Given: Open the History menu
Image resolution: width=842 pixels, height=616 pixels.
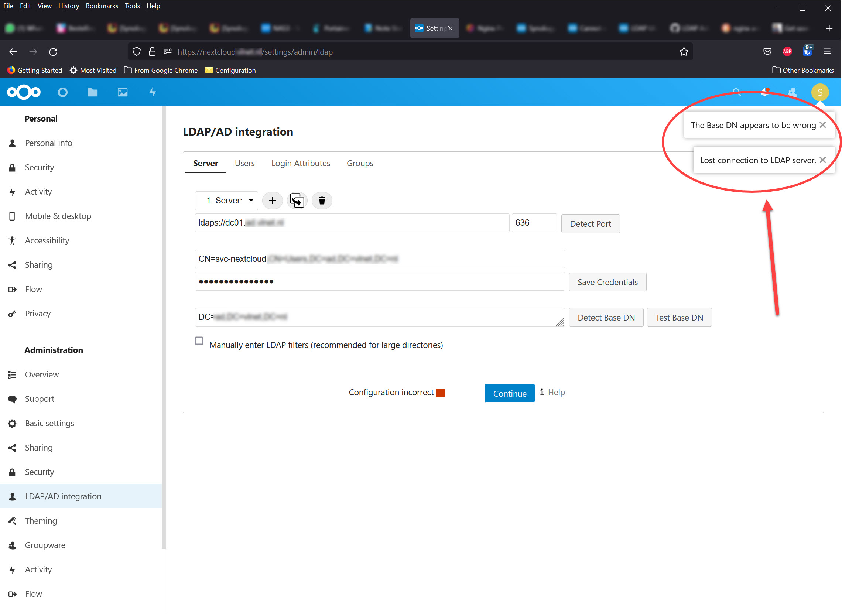Looking at the screenshot, I should (69, 6).
